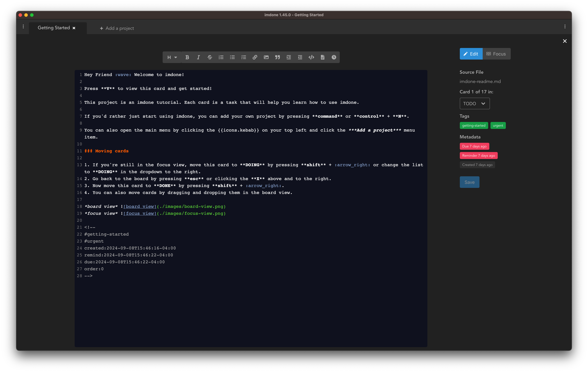The width and height of the screenshot is (588, 372).
Task: Click the 'Due 7 days ago' badge
Action: tap(474, 146)
